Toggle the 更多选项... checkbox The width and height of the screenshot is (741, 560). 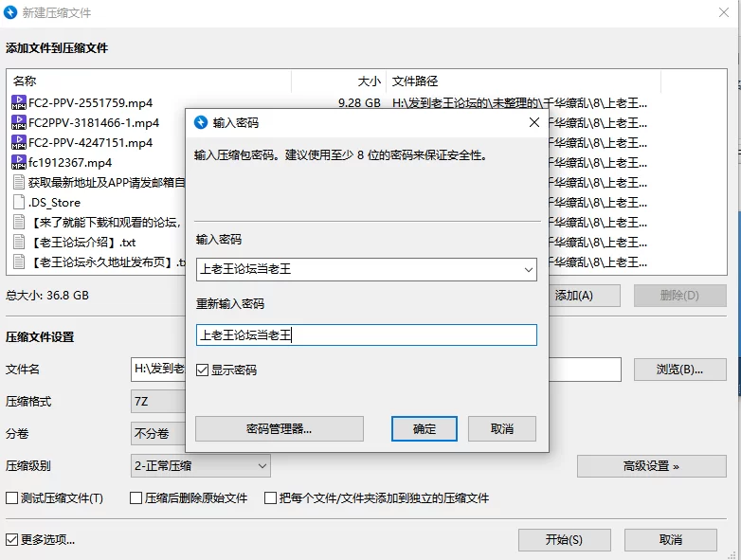coord(11,539)
